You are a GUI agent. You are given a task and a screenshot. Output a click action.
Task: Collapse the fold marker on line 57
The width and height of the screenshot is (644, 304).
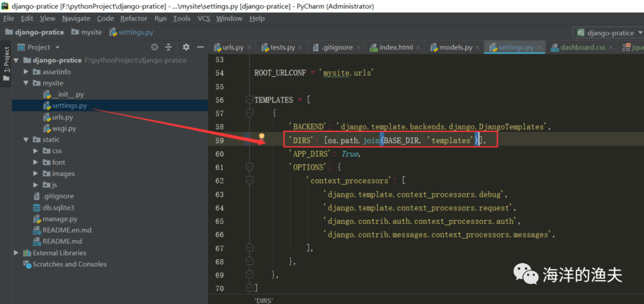[x=249, y=113]
